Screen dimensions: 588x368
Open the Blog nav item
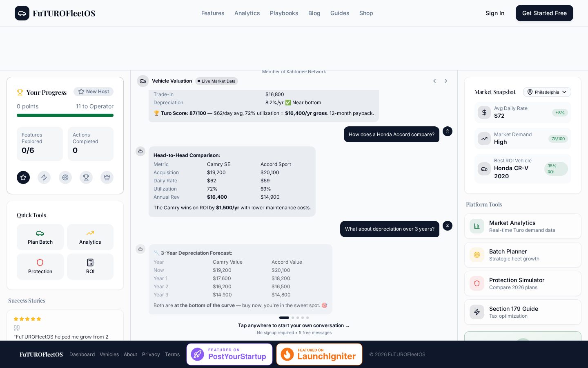[314, 13]
